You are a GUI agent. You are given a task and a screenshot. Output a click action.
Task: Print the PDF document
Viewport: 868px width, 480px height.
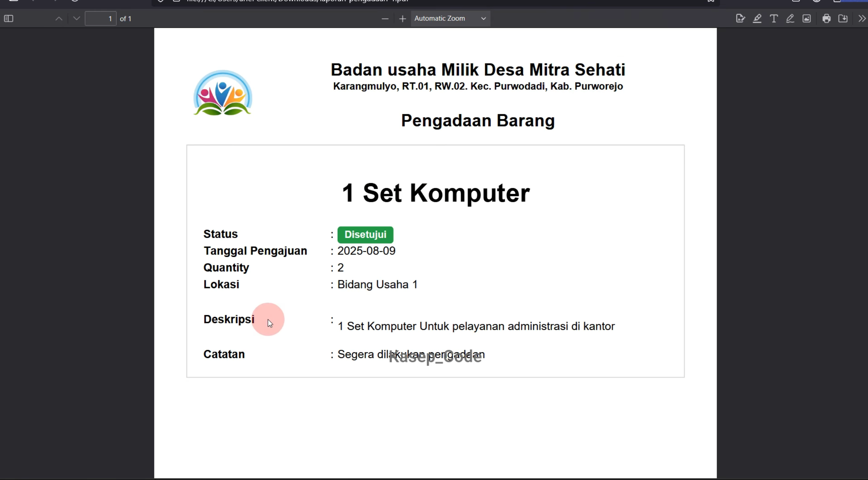827,19
